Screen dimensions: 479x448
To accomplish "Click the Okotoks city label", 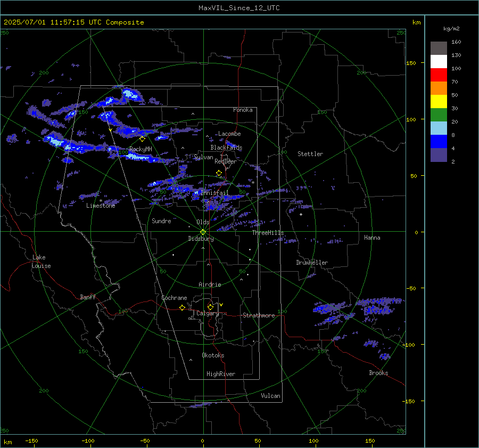I will point(213,355).
